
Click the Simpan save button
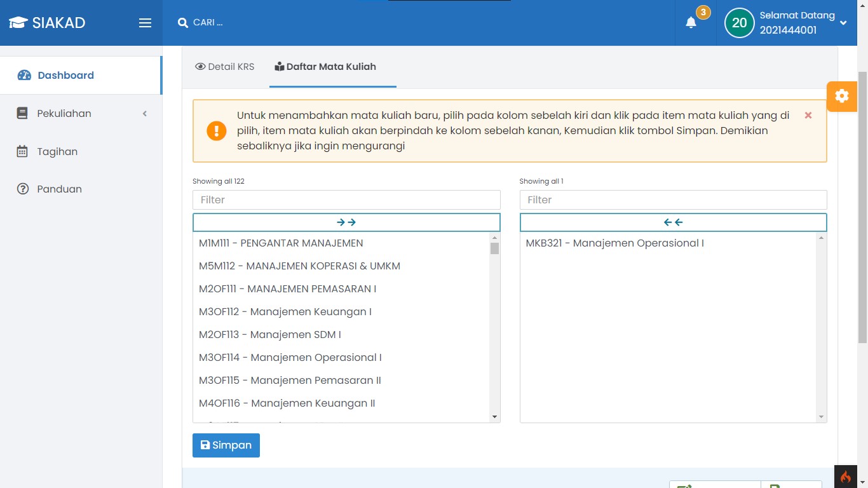coord(226,445)
